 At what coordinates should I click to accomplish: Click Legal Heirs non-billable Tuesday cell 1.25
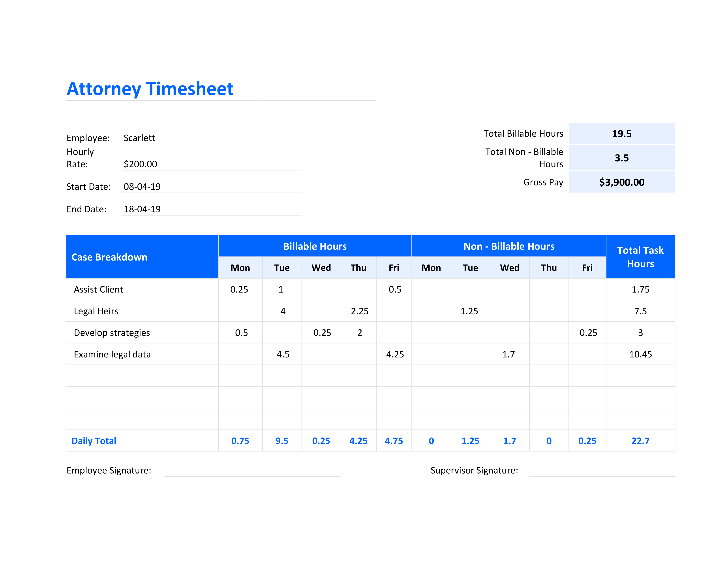pyautogui.click(x=470, y=311)
